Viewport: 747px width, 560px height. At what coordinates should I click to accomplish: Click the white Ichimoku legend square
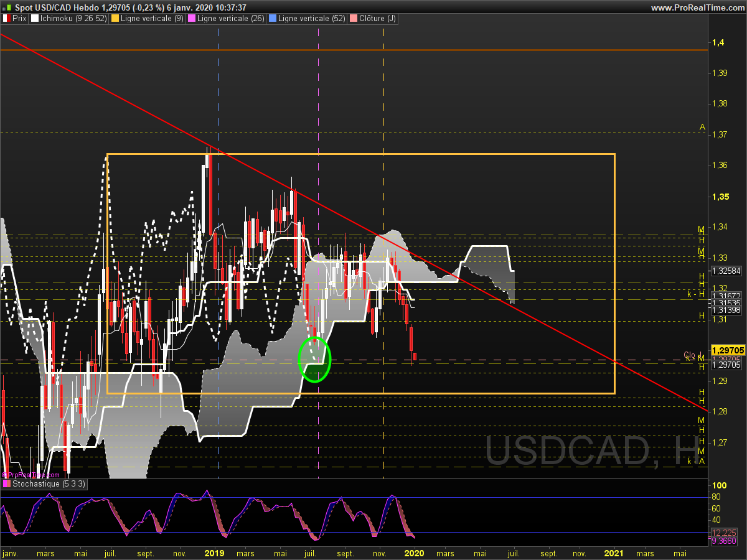(x=34, y=19)
